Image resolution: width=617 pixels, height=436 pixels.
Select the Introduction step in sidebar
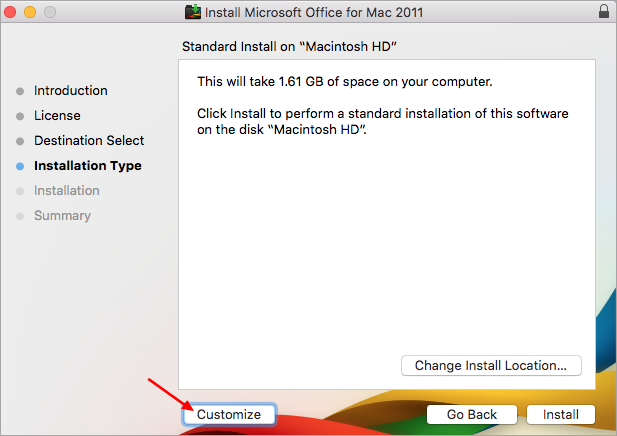click(70, 91)
